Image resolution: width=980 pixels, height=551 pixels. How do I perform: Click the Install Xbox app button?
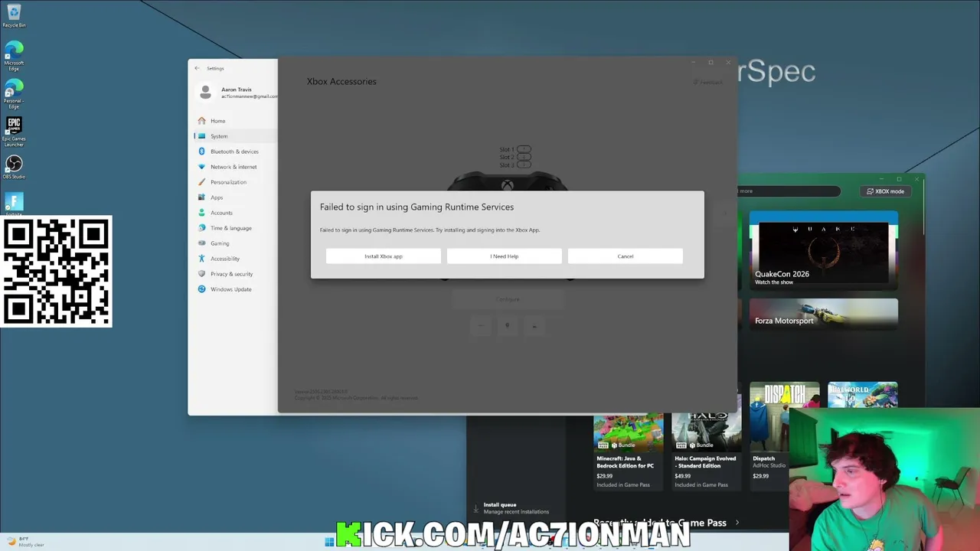pyautogui.click(x=384, y=256)
